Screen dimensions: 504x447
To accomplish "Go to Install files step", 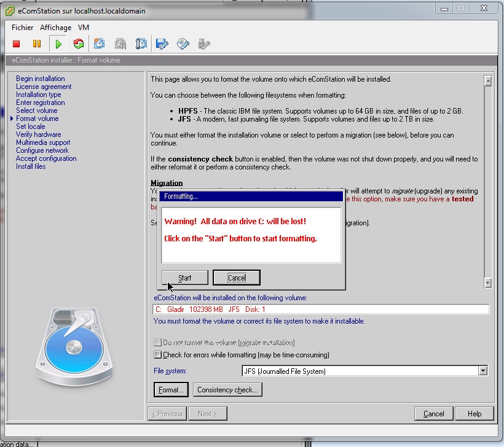I will pyautogui.click(x=31, y=166).
